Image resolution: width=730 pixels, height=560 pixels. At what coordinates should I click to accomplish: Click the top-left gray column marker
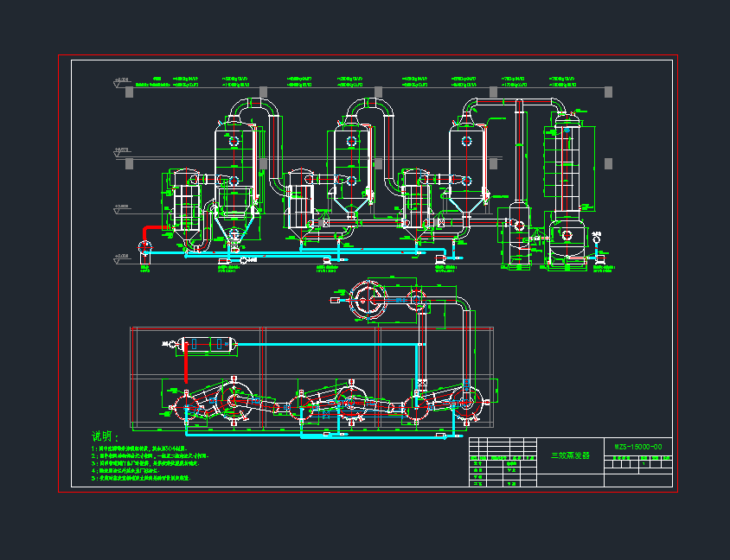(131, 92)
